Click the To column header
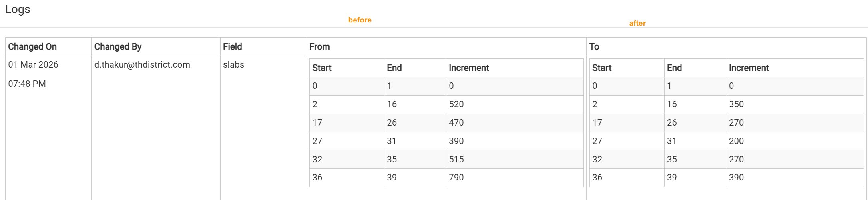 click(594, 47)
